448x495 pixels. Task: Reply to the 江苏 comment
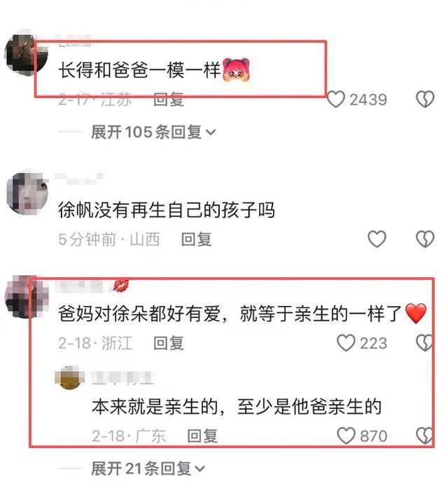point(169,99)
